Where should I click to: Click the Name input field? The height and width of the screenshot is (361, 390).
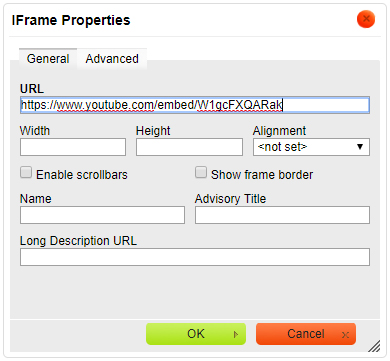[x=102, y=215]
